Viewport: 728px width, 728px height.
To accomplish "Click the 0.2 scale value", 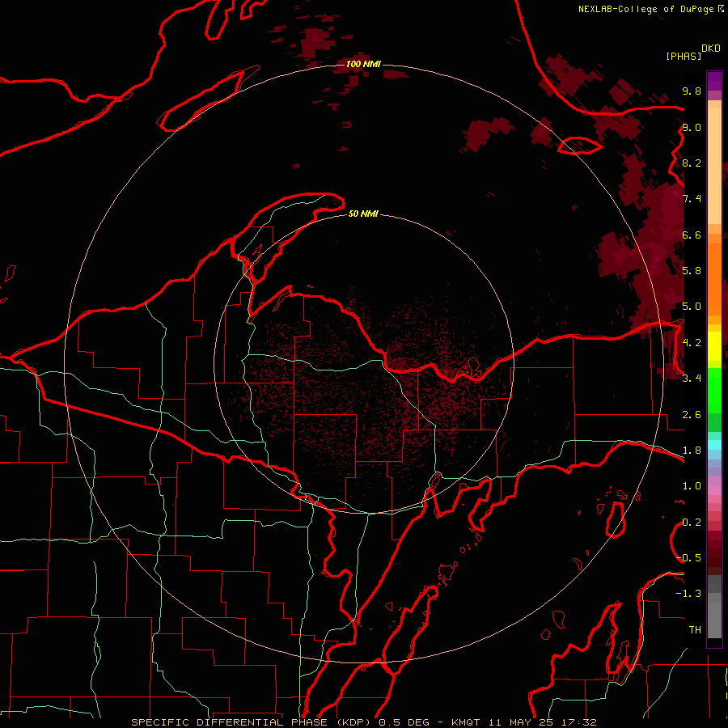I will (x=692, y=523).
